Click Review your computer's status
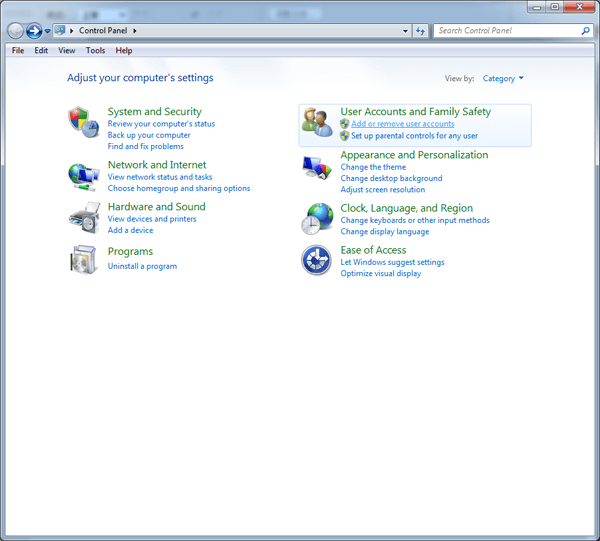 point(161,124)
